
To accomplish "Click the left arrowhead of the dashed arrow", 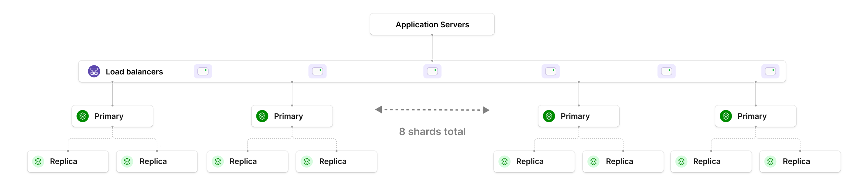I will click(379, 110).
